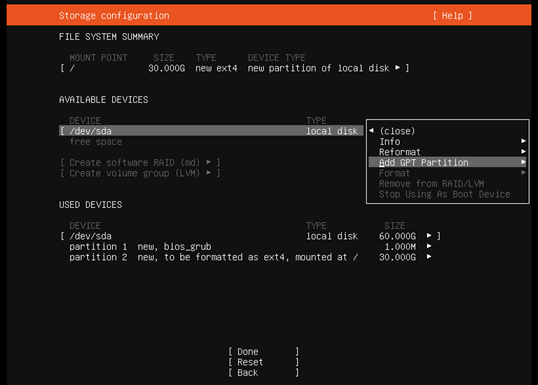Click arrow beside Info entry

[523, 141]
